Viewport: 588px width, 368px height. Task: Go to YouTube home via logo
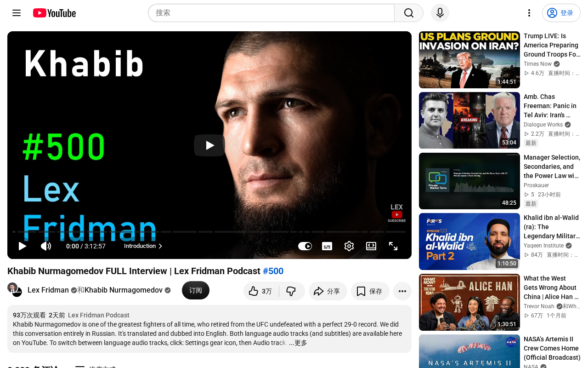(54, 13)
